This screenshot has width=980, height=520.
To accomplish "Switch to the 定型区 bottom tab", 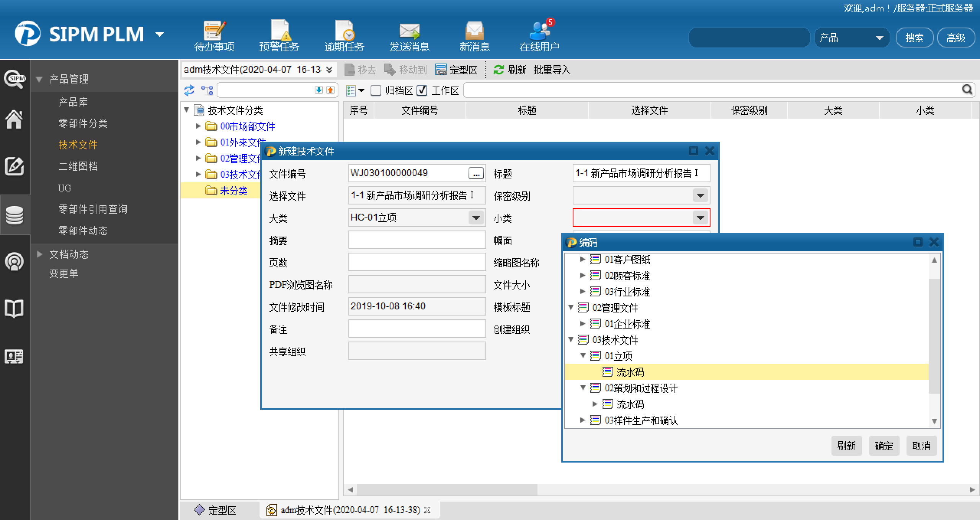I will pyautogui.click(x=216, y=510).
